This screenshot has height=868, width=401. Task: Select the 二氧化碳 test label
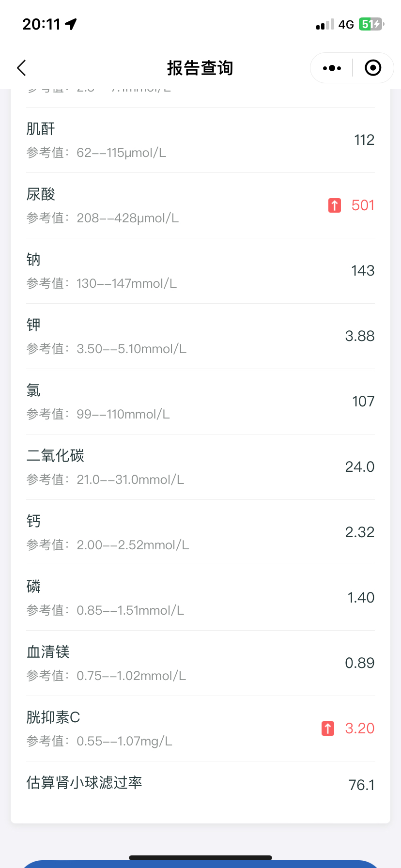55,456
